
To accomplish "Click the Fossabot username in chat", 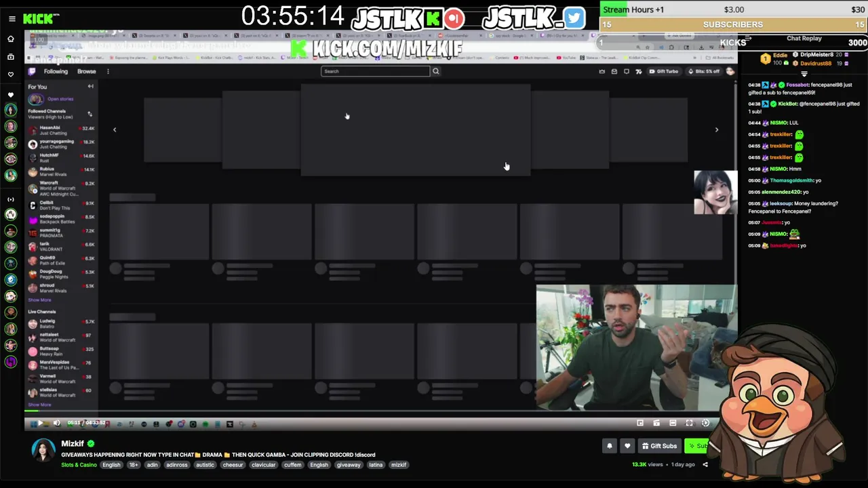I will point(797,85).
